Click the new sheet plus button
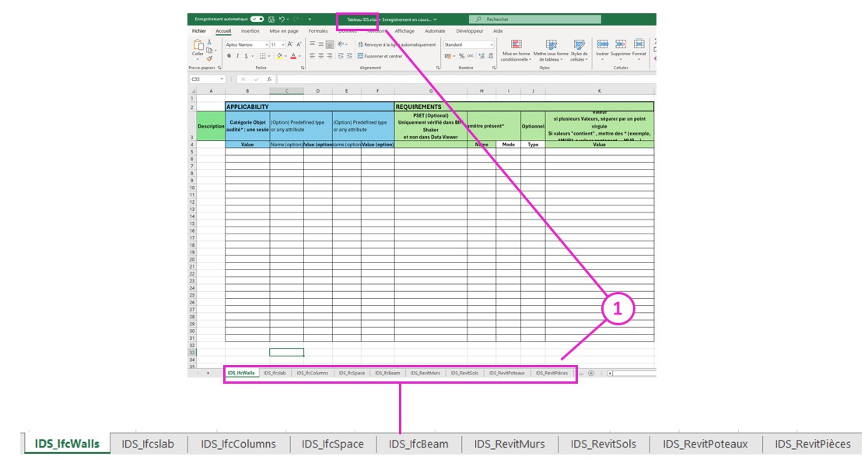The height and width of the screenshot is (460, 868). point(591,373)
